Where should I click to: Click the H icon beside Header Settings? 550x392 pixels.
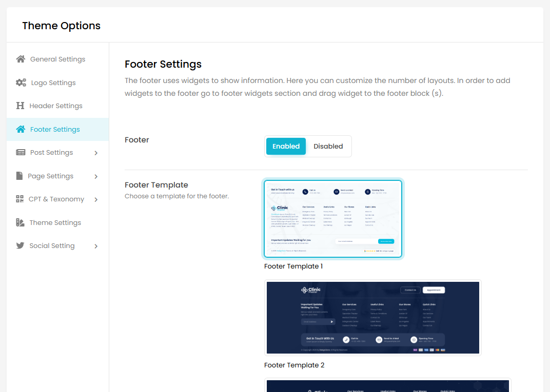(x=21, y=106)
